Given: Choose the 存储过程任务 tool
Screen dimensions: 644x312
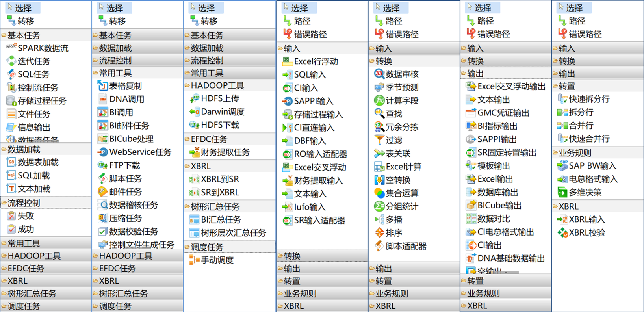Looking at the screenshot, I should click(x=11, y=101).
